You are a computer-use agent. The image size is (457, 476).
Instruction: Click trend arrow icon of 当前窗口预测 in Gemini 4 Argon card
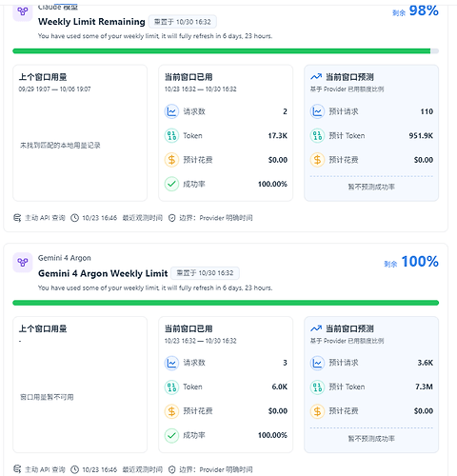pyautogui.click(x=316, y=328)
